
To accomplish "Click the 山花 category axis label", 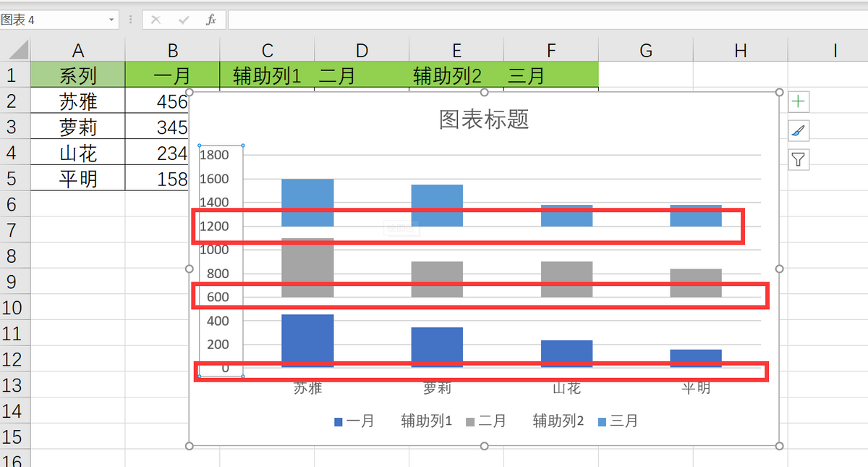I will coord(566,388).
